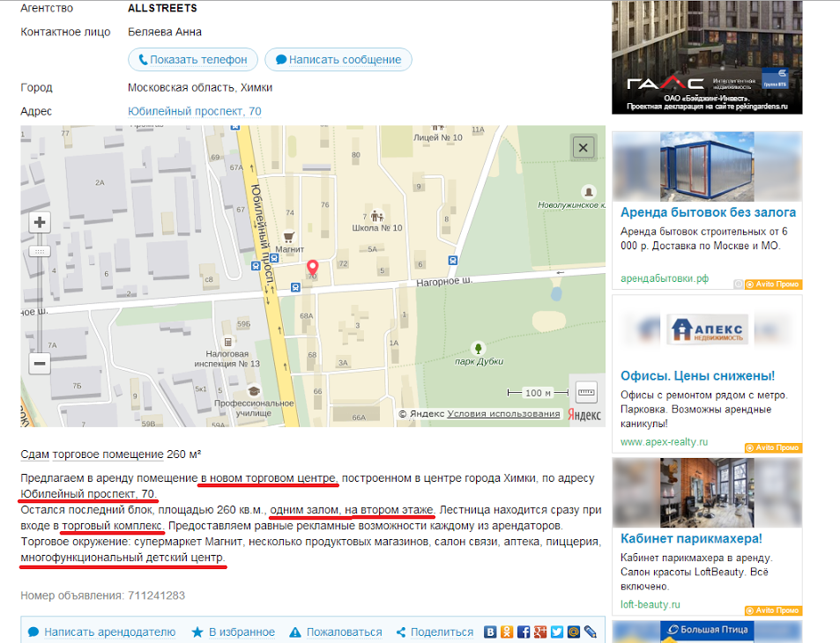The height and width of the screenshot is (643, 840).
Task: Click the agency name ALLSTREETS
Action: point(162,9)
